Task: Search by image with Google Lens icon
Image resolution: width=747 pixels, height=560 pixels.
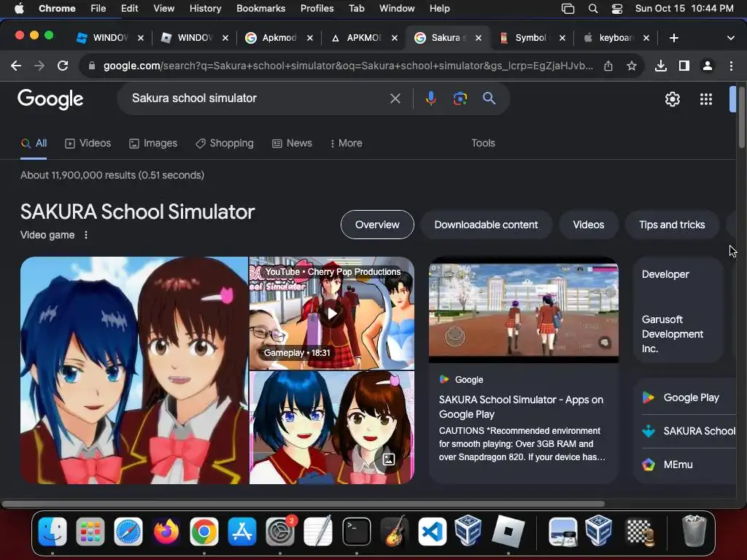Action: pos(460,98)
